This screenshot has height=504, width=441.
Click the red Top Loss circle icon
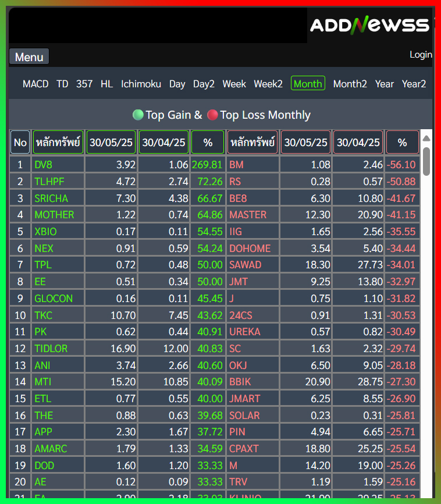click(212, 115)
